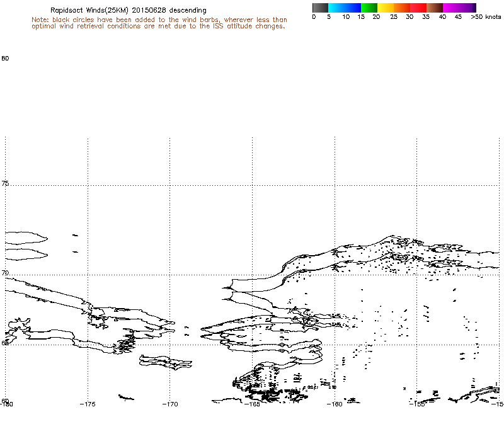Click the longitude label '-165'

click(253, 404)
